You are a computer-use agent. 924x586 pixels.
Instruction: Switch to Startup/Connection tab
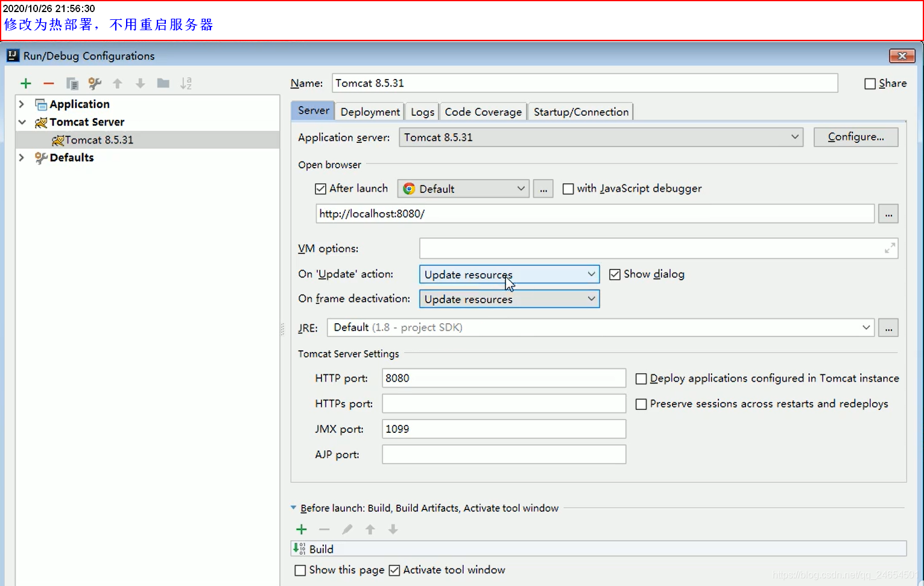pos(581,112)
